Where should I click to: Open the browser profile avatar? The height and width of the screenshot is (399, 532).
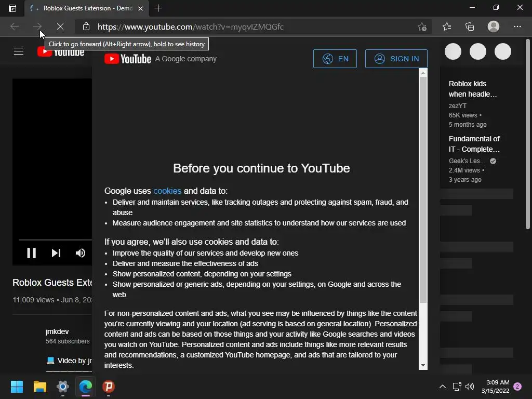coord(494,26)
